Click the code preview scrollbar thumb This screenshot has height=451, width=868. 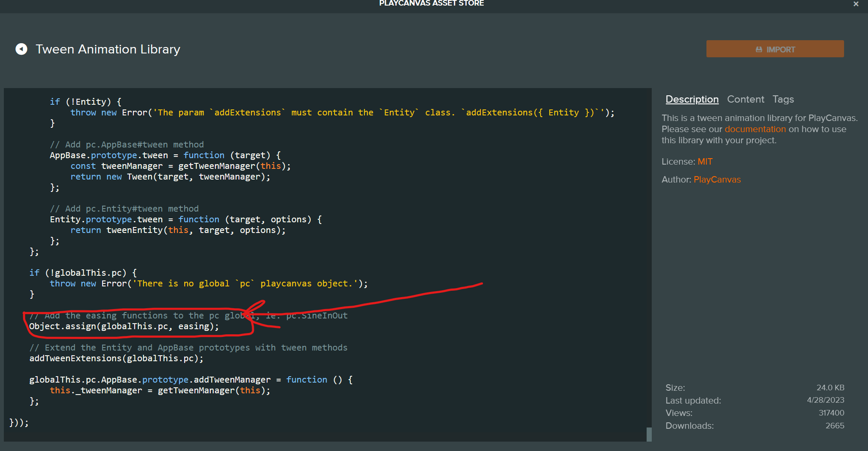pos(649,434)
